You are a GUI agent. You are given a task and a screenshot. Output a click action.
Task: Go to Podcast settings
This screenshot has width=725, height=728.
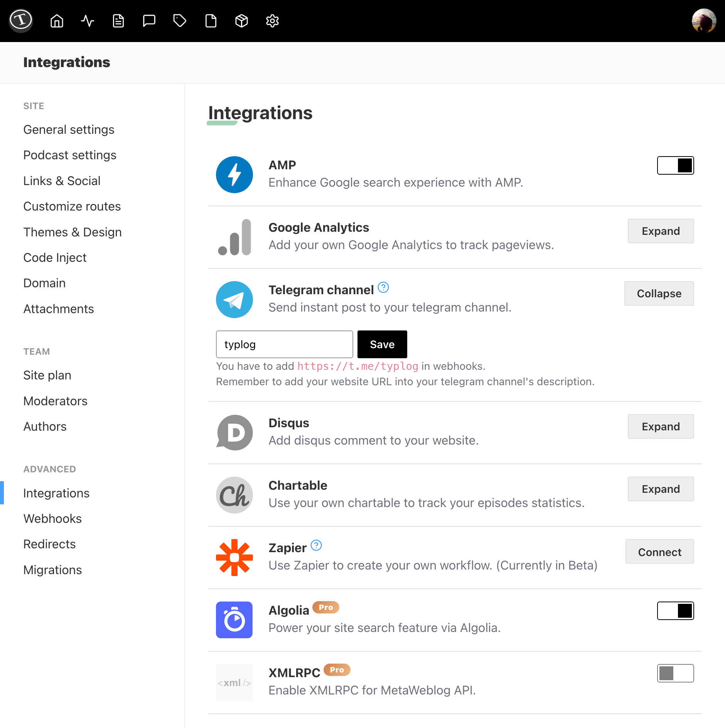pos(70,155)
